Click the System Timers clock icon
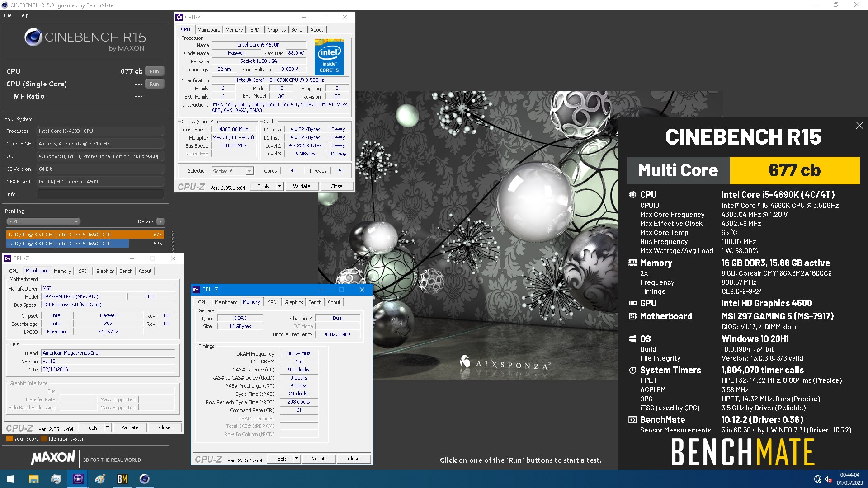The image size is (868, 488). [x=632, y=370]
